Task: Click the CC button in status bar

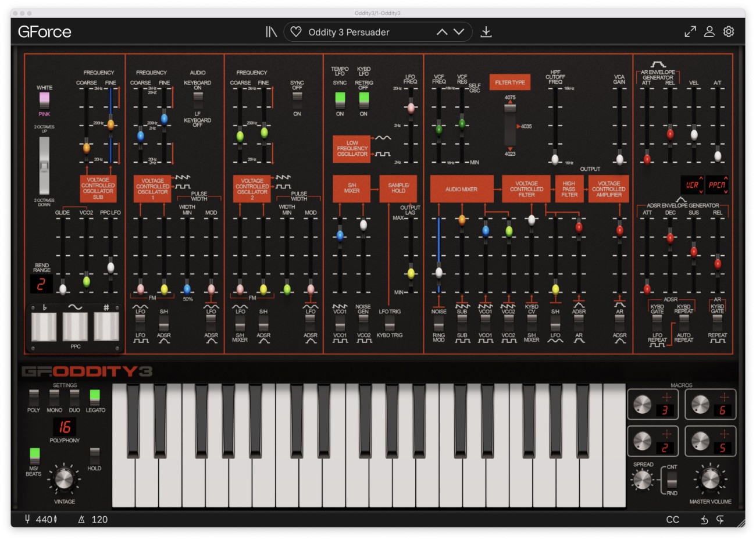Action: click(x=672, y=520)
